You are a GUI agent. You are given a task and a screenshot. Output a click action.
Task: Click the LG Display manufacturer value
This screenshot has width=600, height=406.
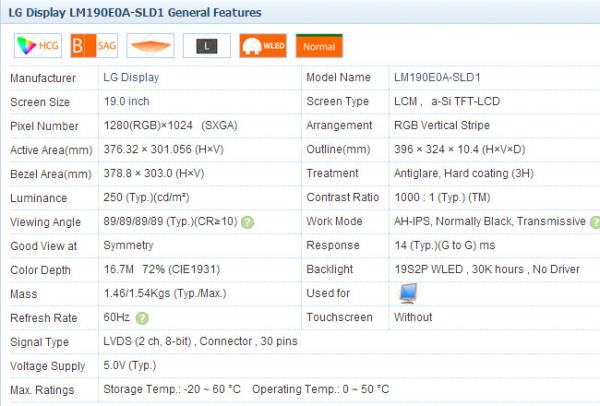[x=131, y=77]
